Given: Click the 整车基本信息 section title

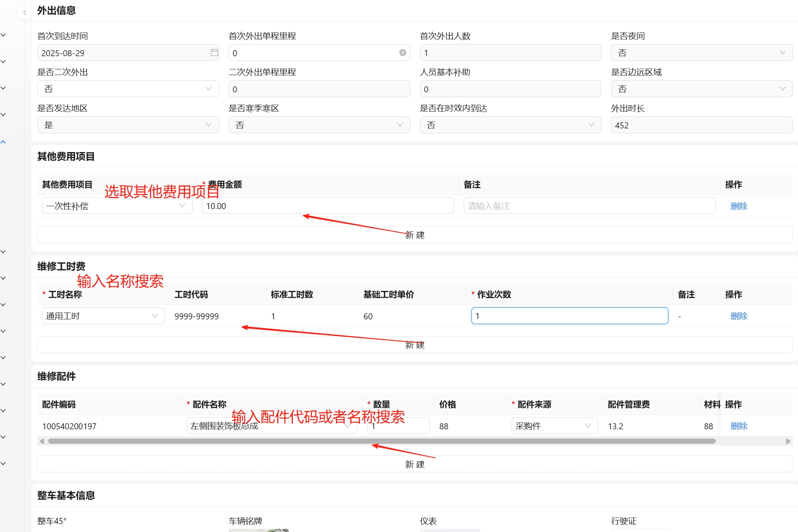Looking at the screenshot, I should (x=66, y=495).
